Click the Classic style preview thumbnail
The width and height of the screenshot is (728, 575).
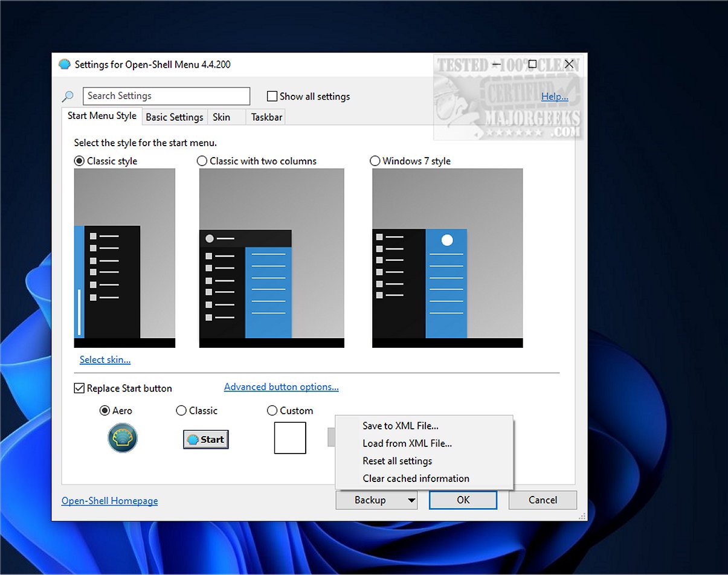pyautogui.click(x=124, y=258)
